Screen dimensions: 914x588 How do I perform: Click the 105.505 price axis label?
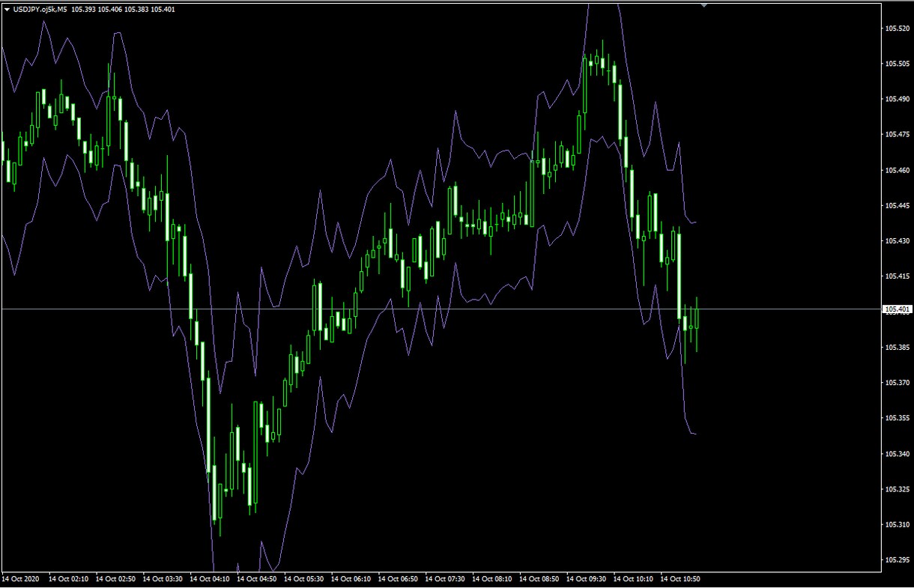click(x=897, y=64)
